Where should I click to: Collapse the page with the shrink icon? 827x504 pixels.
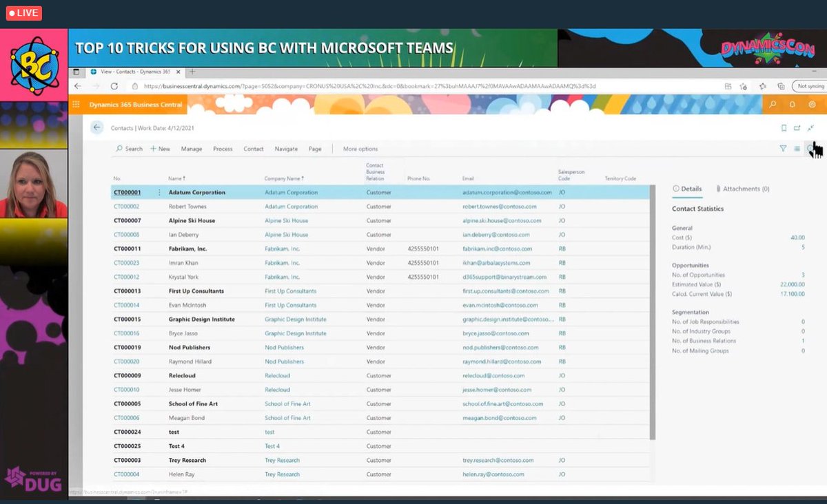[x=811, y=128]
